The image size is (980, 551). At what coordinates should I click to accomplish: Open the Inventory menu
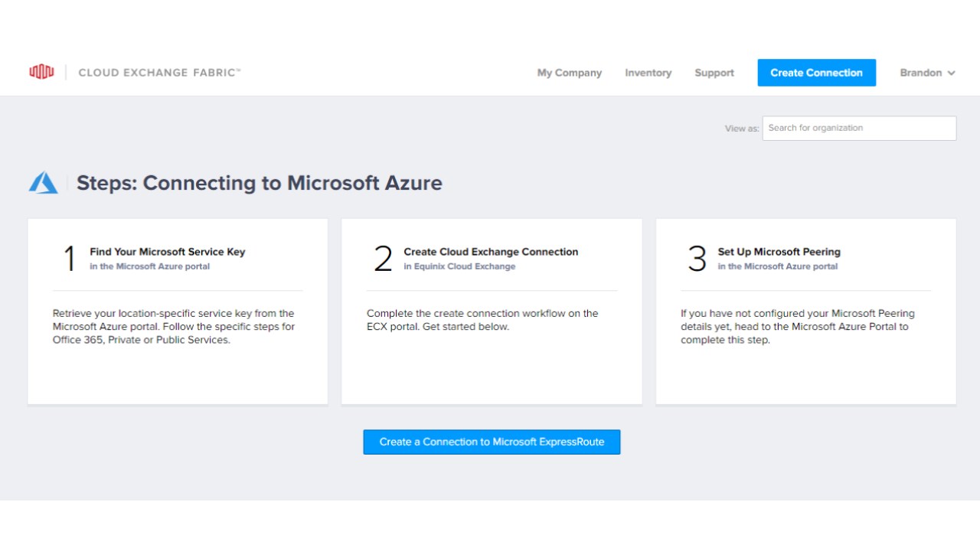point(648,73)
